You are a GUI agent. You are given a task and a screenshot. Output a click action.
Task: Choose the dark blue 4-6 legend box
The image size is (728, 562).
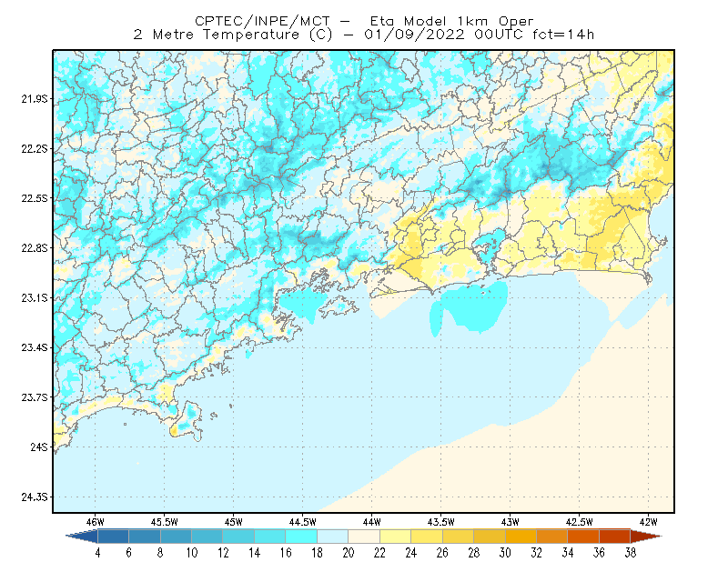(x=113, y=537)
